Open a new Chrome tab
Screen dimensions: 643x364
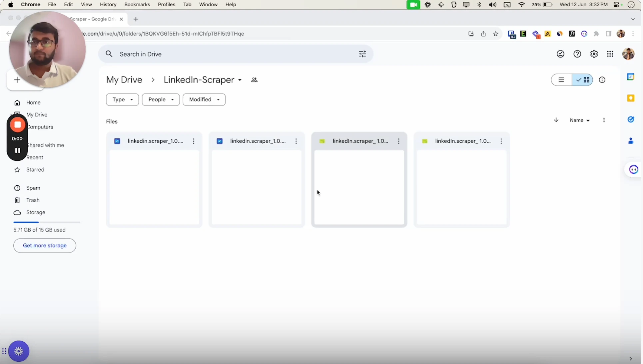tap(136, 19)
